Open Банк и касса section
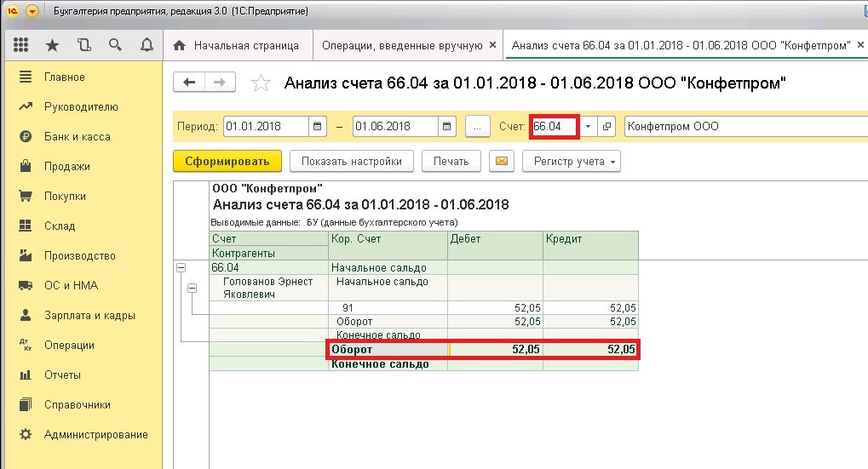Viewport: 868px width, 469px height. [x=77, y=136]
